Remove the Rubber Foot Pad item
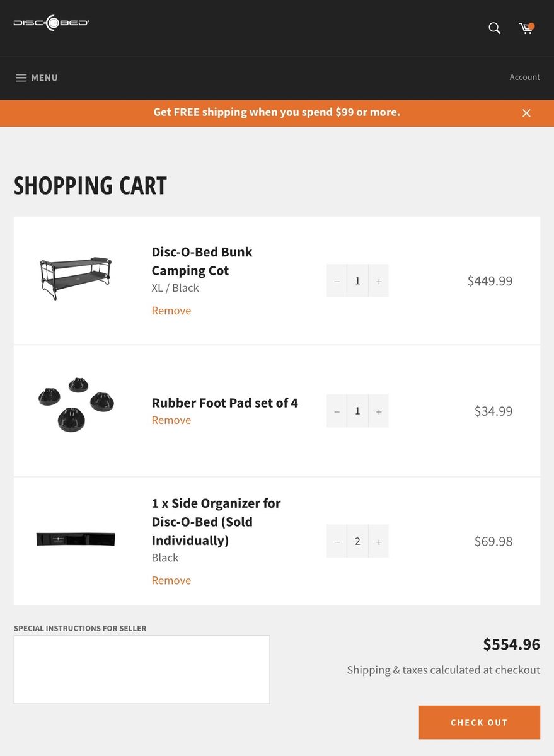This screenshot has width=554, height=756. [171, 420]
